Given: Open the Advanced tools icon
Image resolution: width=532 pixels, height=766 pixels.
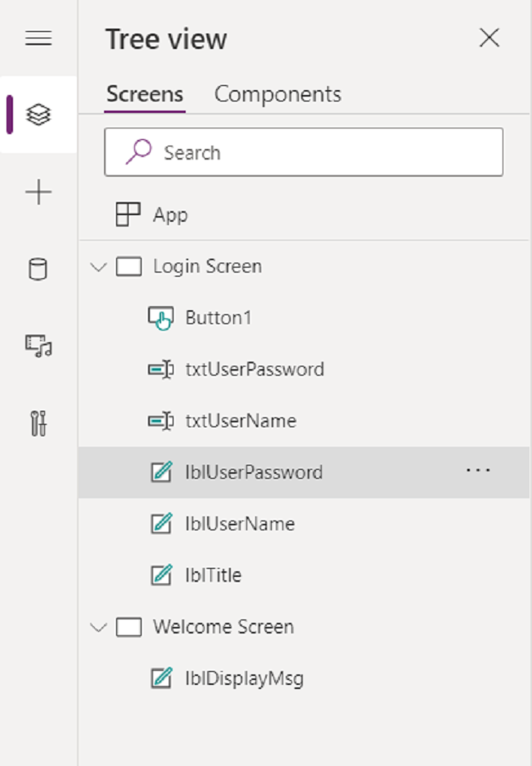Looking at the screenshot, I should (x=38, y=424).
